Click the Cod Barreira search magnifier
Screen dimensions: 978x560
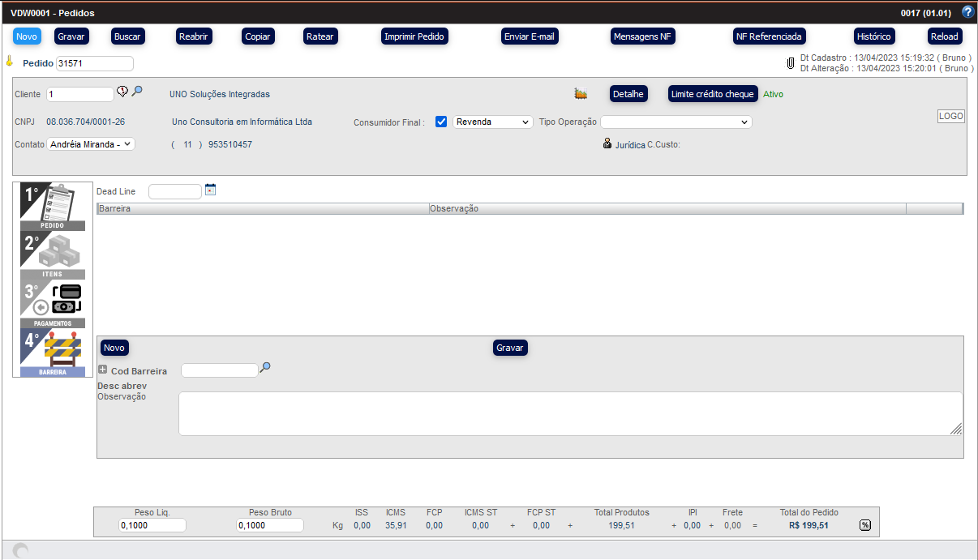(265, 368)
